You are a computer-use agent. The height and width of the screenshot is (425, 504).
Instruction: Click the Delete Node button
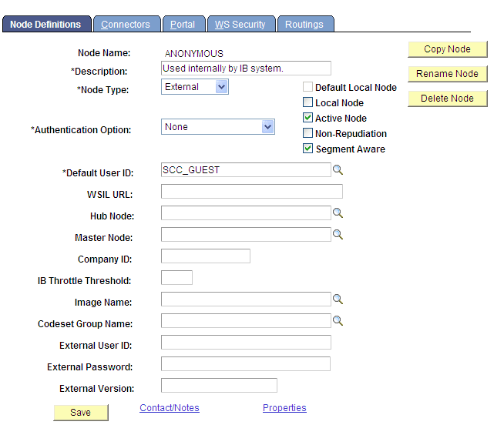[x=448, y=99]
